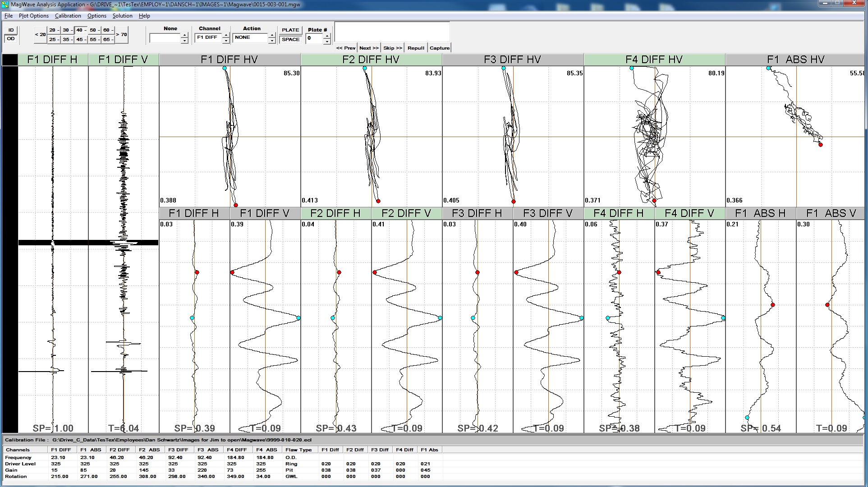Click the 'Next >>' button

pyautogui.click(x=369, y=48)
